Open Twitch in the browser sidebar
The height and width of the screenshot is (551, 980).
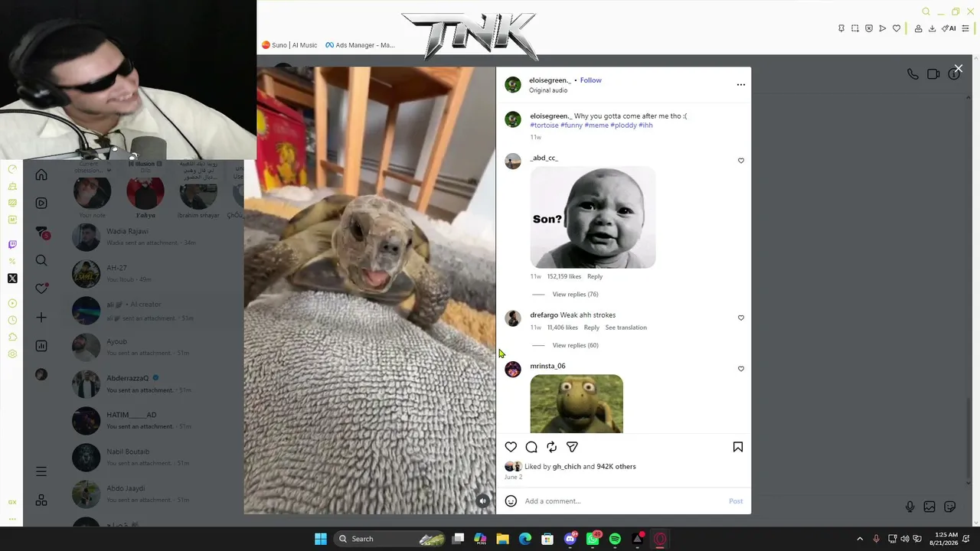[x=12, y=245]
